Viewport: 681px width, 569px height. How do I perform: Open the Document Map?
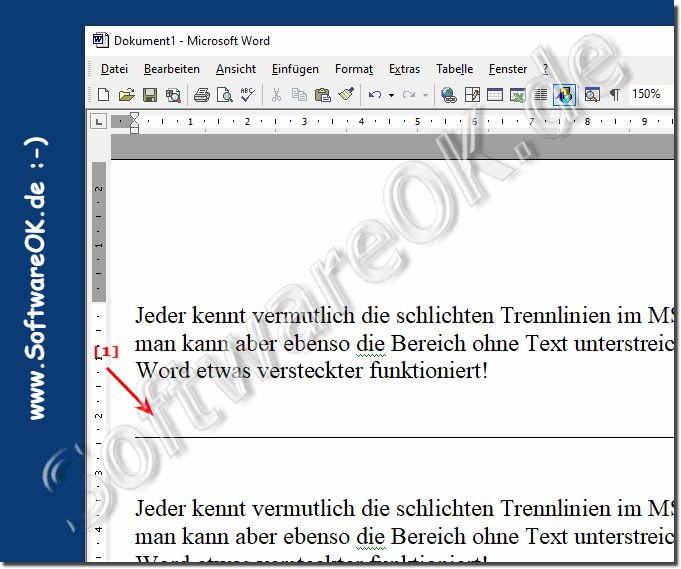tap(592, 94)
